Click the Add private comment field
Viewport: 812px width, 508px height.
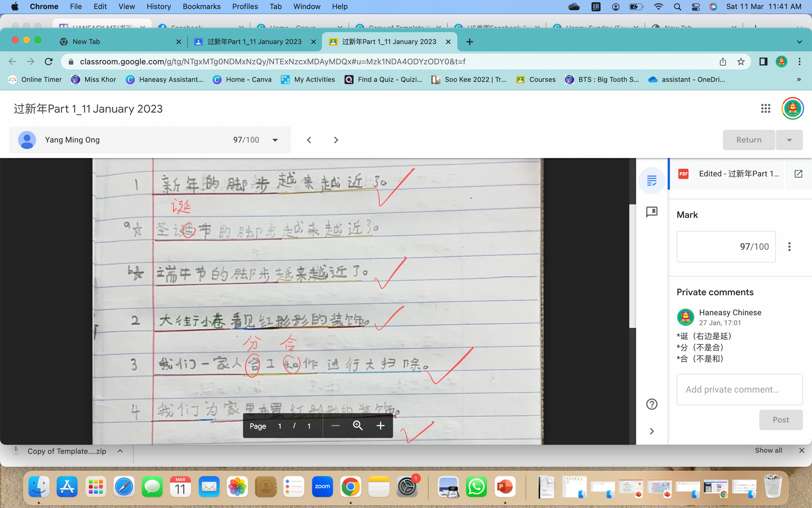click(x=739, y=389)
